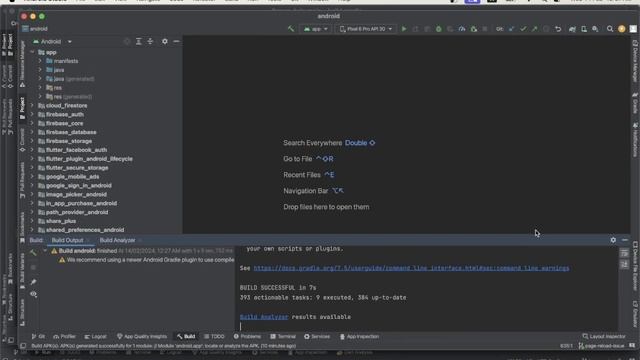Click Expand All in Project panel
This screenshot has width=640, height=360.
tap(139, 42)
